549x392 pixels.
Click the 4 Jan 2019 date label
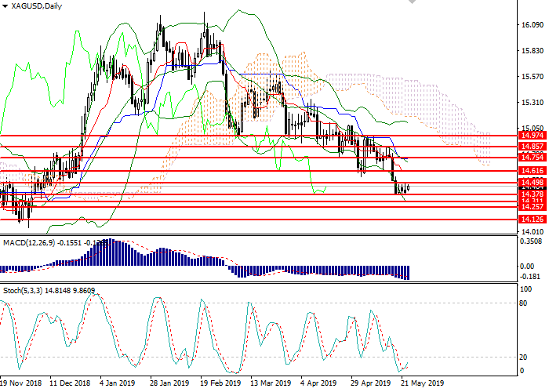tap(118, 383)
